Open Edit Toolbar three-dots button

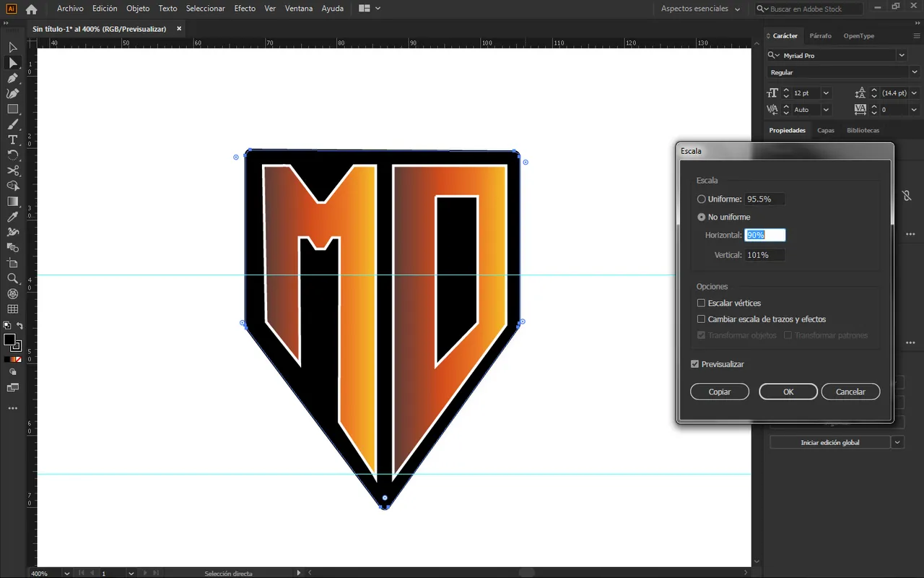tap(13, 408)
